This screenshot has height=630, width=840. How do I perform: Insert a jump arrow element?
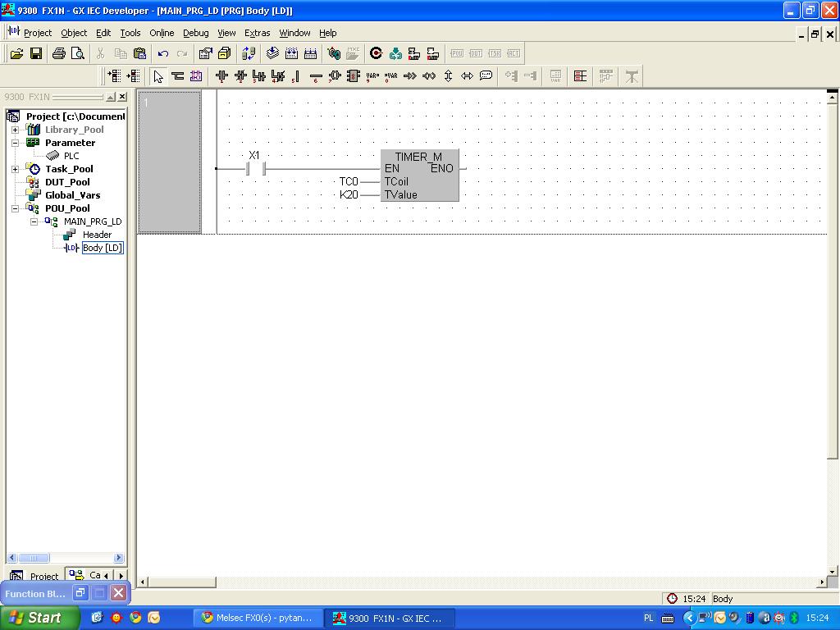pos(410,76)
